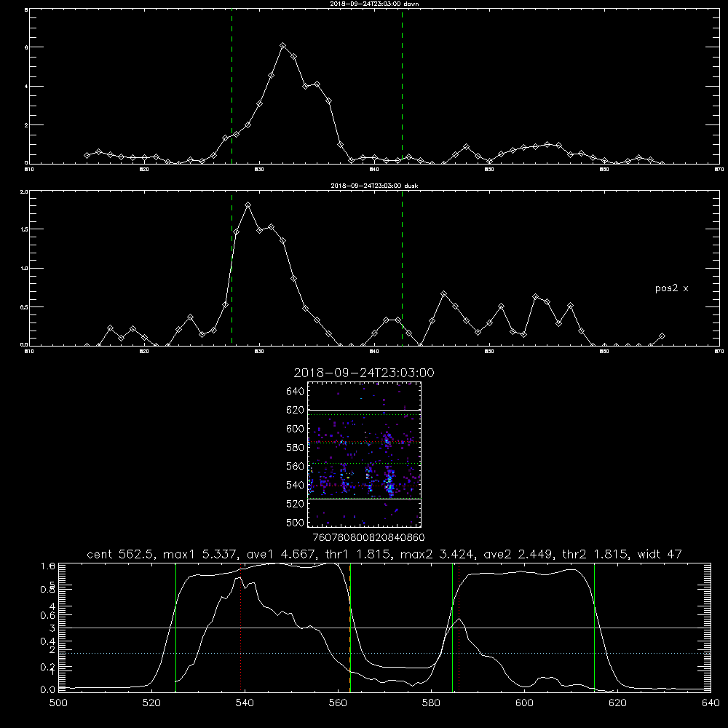This screenshot has width=728, height=728.
Task: Click the last diamond marker in the dusk plot
Action: tap(662, 336)
